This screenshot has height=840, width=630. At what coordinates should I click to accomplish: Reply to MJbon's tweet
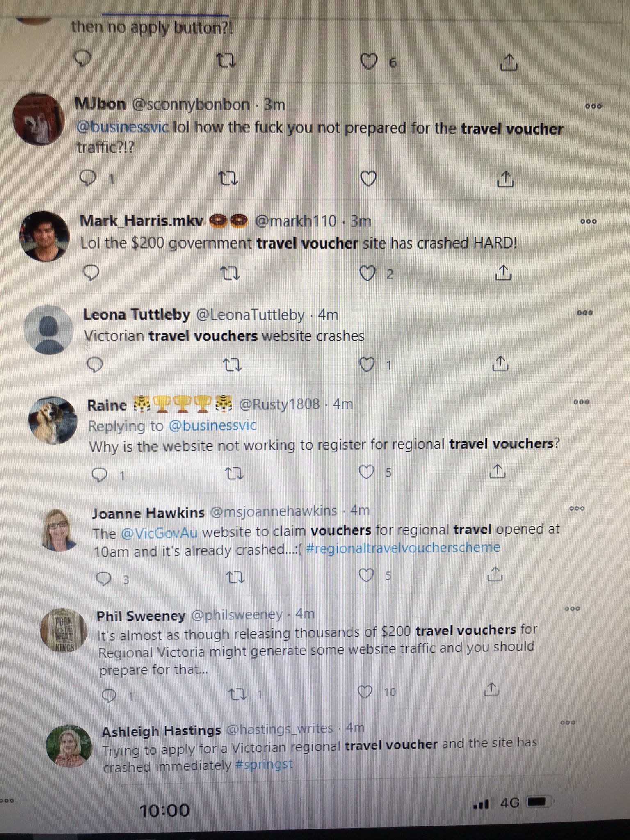click(87, 178)
